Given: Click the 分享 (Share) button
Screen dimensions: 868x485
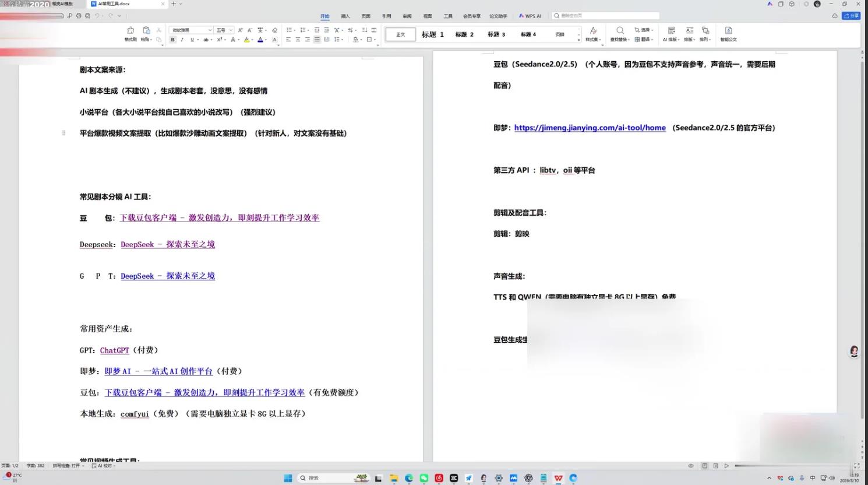Looking at the screenshot, I should pyautogui.click(x=851, y=16).
